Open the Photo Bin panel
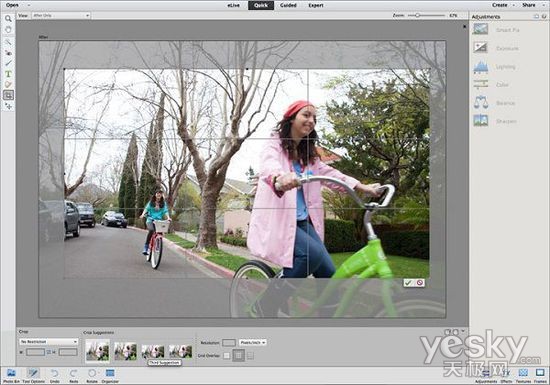This screenshot has height=385, width=550. [x=11, y=375]
